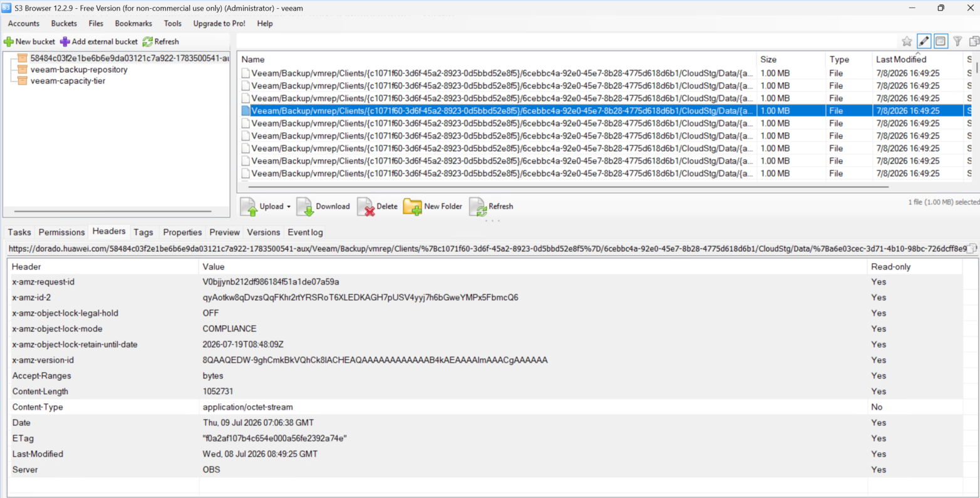
Task: Select the Last-Modified header row
Action: (x=485, y=454)
